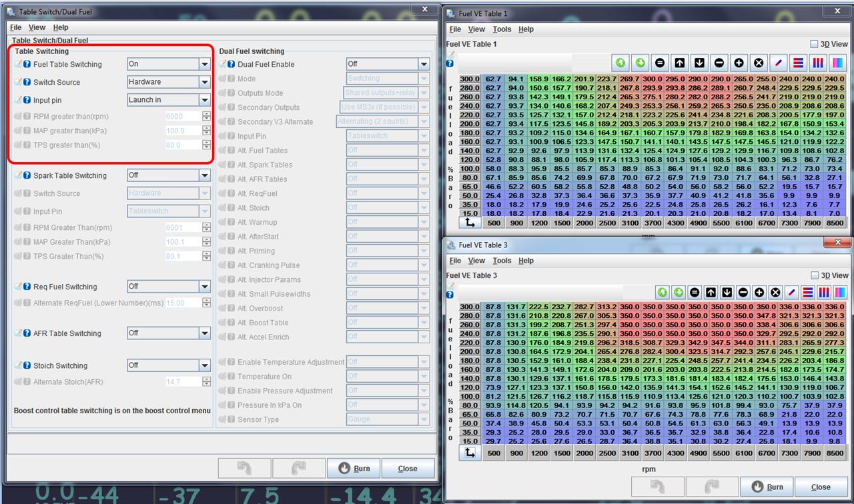Viewport: 854px width, 504px height.
Task: Click the horizontal-lines interpolate icon in Fuel VE Table 1
Action: pyautogui.click(x=798, y=63)
